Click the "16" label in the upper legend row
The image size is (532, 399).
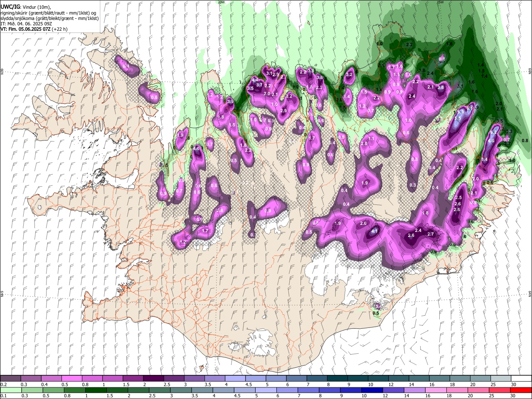pos(432,384)
